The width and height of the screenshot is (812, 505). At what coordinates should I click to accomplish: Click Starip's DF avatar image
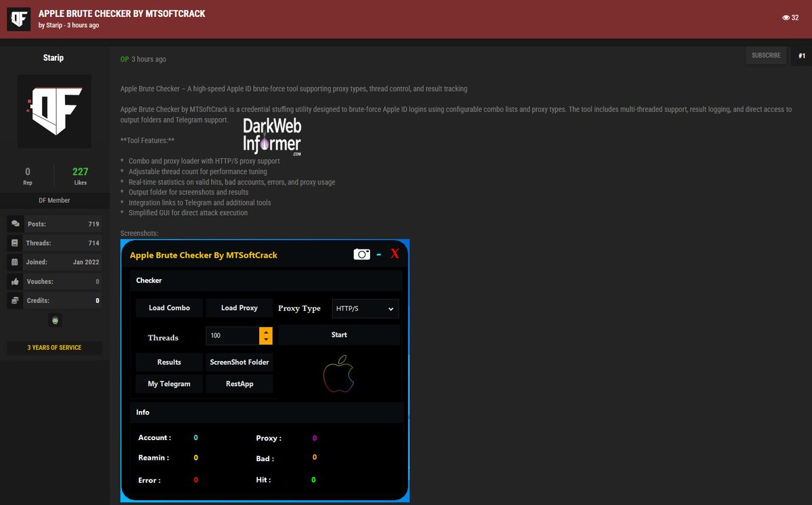point(54,111)
